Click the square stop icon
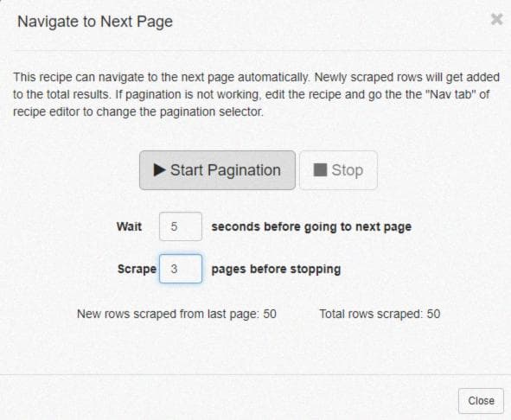 click(x=320, y=169)
